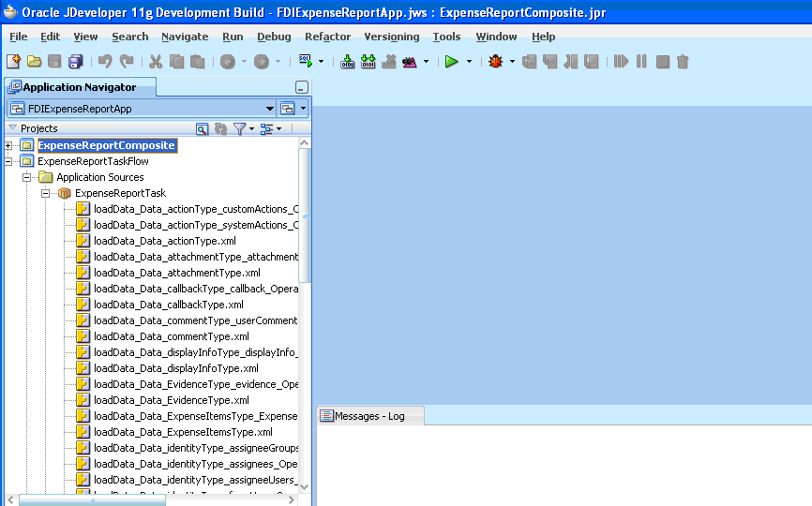Collapse the ExpenseReportTask package node
The image size is (812, 506).
click(x=46, y=194)
